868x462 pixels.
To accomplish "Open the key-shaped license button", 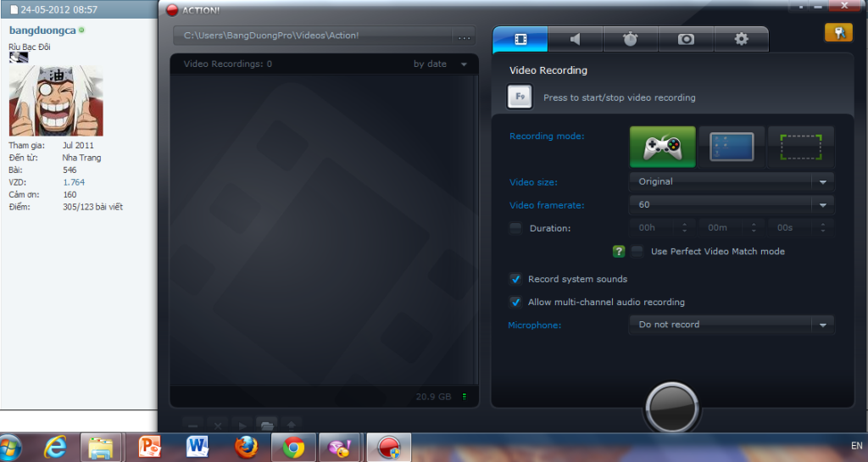I will point(838,32).
